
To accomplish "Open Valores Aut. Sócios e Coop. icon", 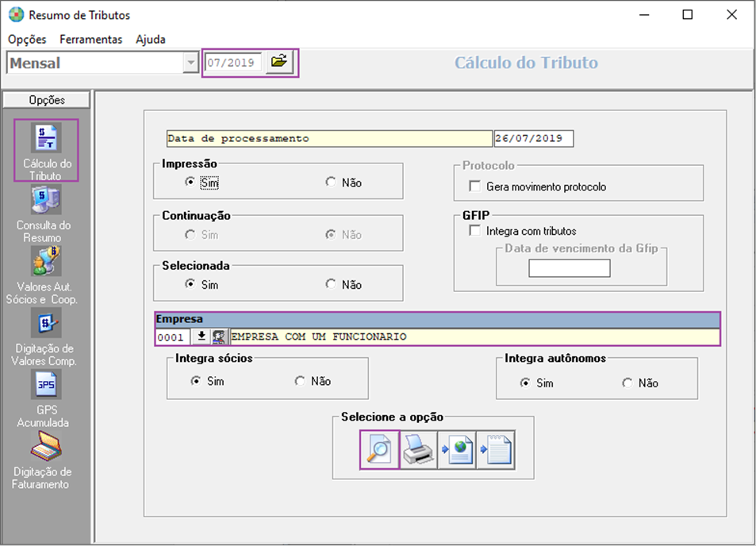I will click(x=46, y=261).
